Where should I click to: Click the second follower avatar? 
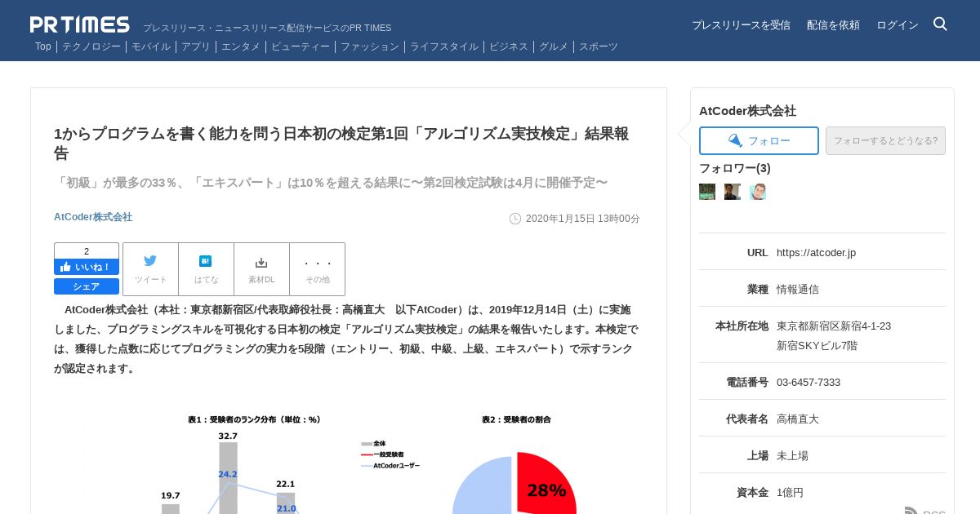click(x=733, y=192)
